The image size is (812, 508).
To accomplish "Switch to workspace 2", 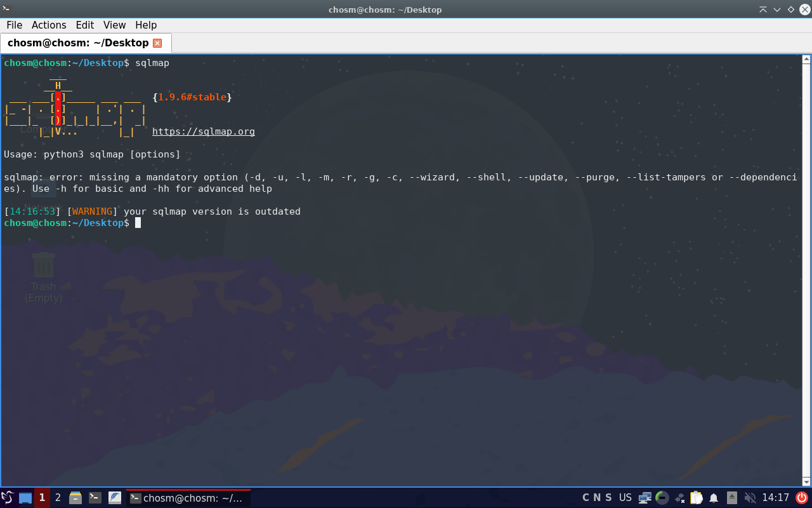I will [x=58, y=498].
